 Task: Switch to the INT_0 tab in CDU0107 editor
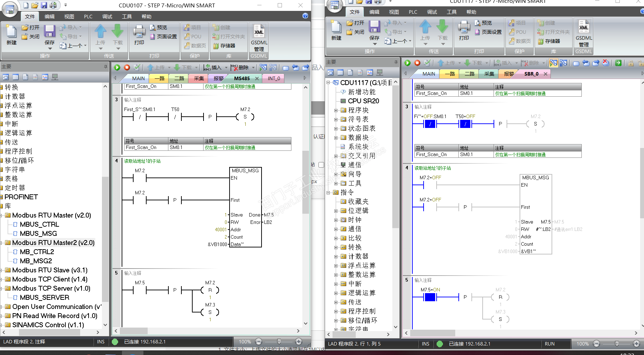point(274,78)
